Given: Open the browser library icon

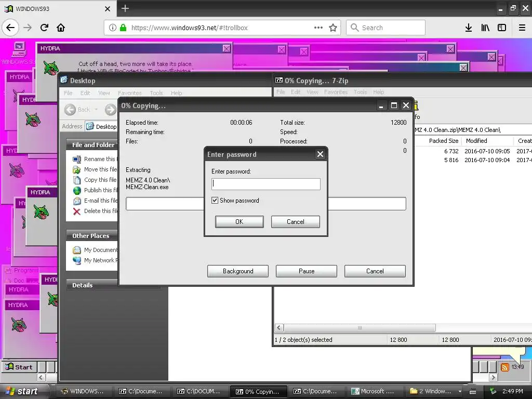Looking at the screenshot, I should coord(485,28).
